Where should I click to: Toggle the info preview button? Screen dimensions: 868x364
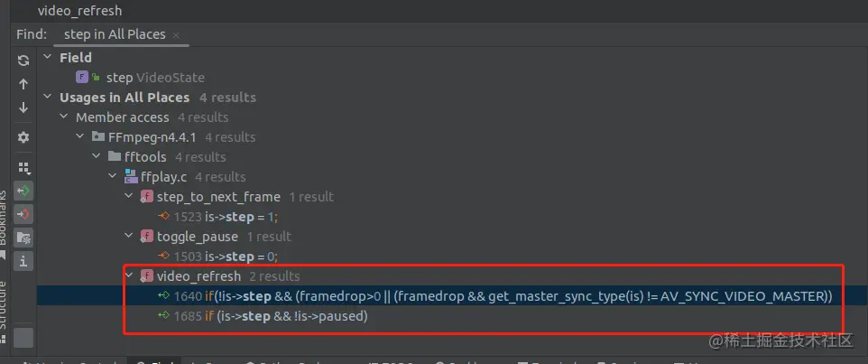click(23, 261)
